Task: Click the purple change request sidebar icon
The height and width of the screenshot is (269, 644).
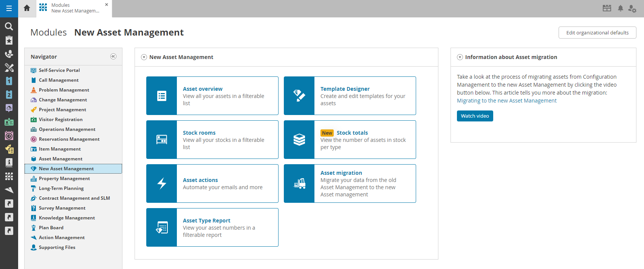Action: click(x=9, y=108)
